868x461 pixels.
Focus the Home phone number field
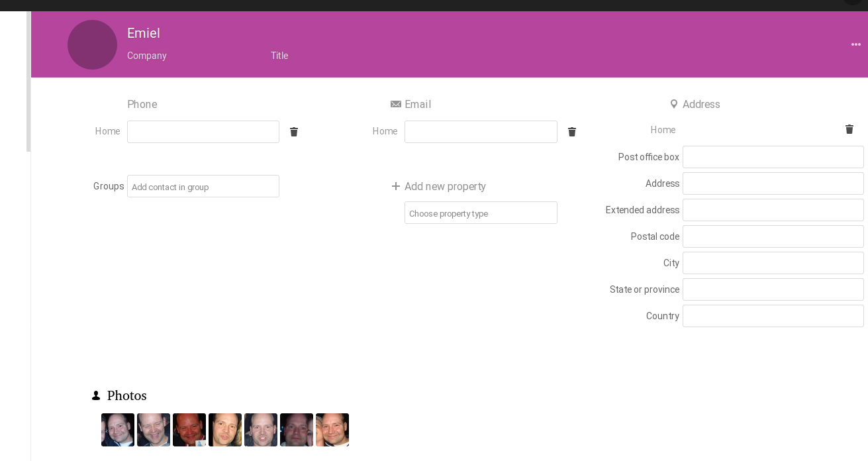click(x=203, y=132)
